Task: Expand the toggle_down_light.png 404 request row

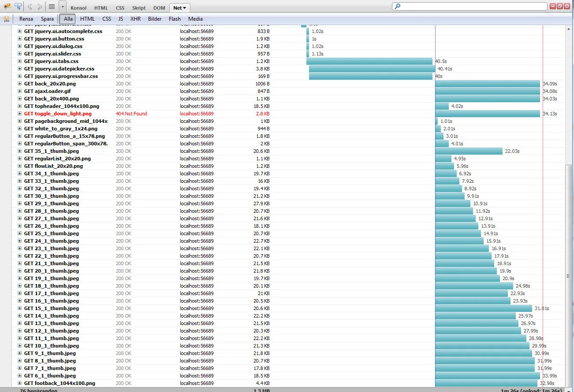Action: [19, 114]
